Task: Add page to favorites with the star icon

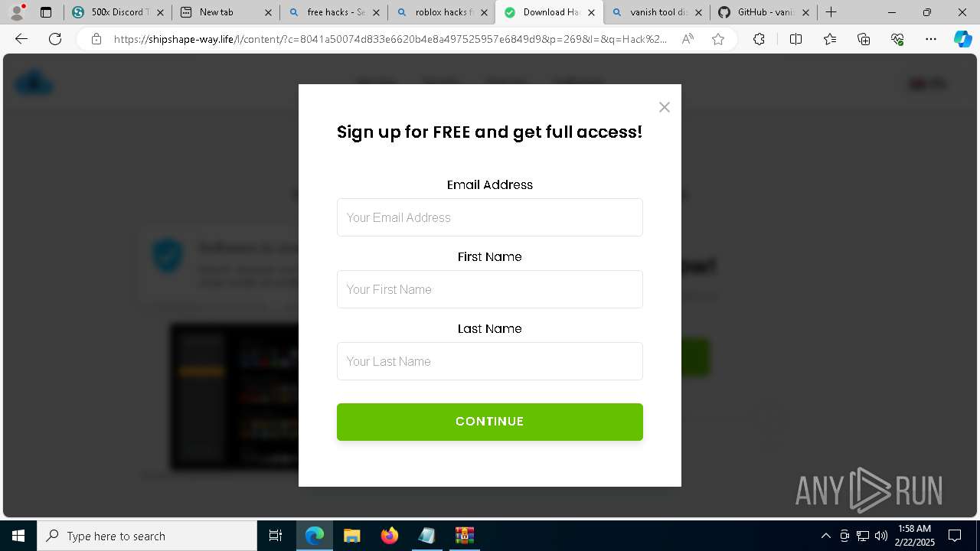Action: (718, 39)
